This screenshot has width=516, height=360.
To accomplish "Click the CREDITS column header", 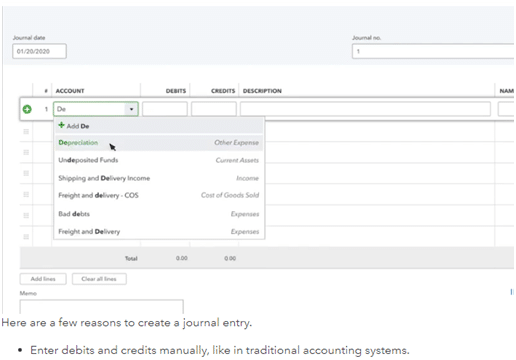I will [x=223, y=91].
